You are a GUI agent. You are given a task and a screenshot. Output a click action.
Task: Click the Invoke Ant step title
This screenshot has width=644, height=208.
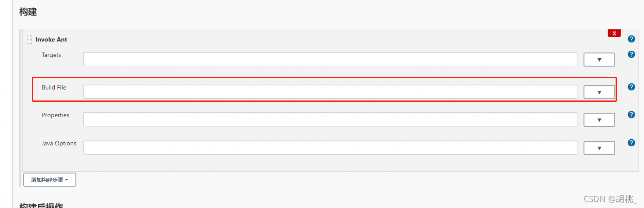click(51, 39)
